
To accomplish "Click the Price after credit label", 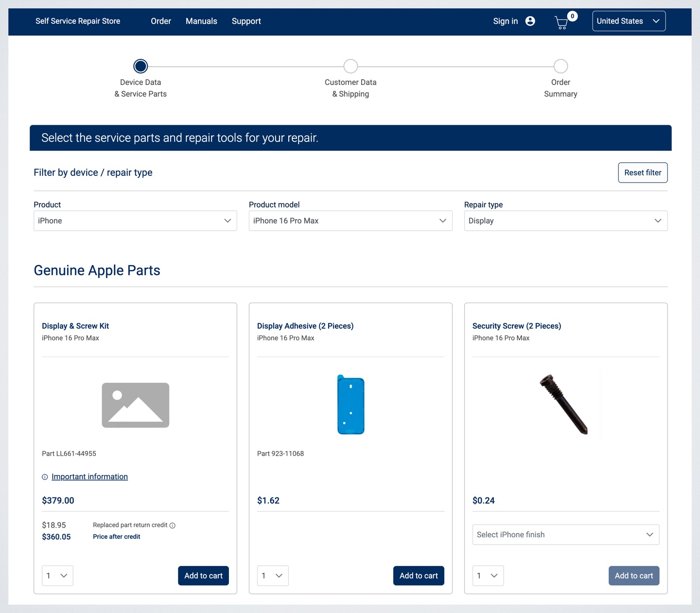I will pos(117,537).
